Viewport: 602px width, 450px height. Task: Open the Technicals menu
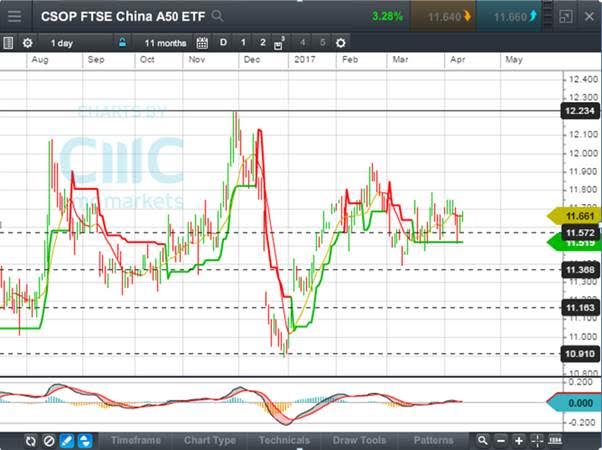tap(284, 440)
